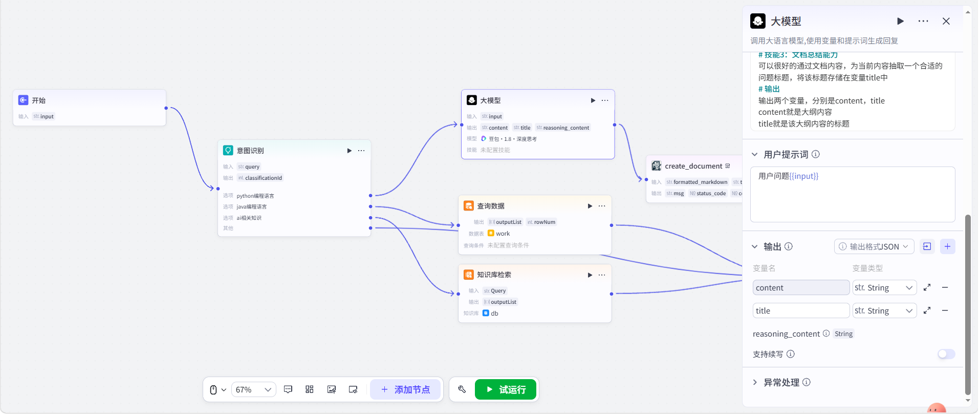Click the import icon in the 输出 section
980x415 pixels.
click(927, 246)
